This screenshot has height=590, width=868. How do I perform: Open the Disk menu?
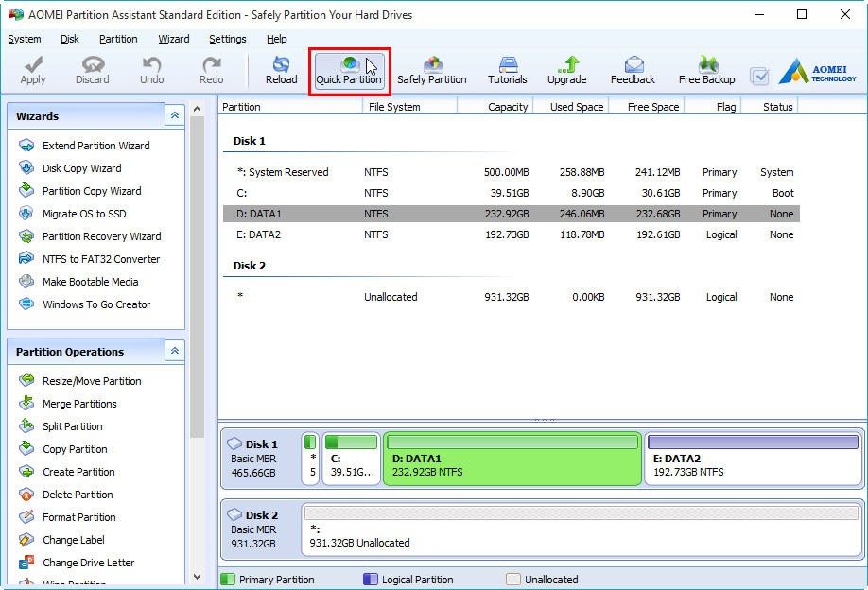[70, 39]
